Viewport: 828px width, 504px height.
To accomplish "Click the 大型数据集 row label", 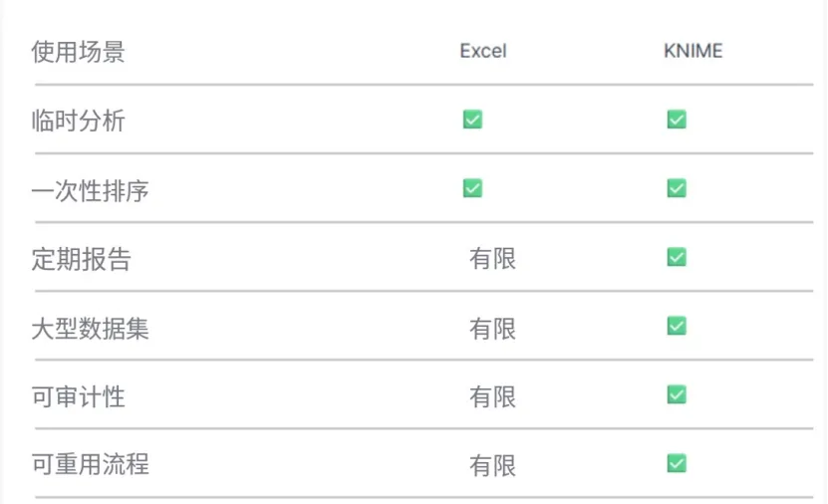I will (x=91, y=328).
